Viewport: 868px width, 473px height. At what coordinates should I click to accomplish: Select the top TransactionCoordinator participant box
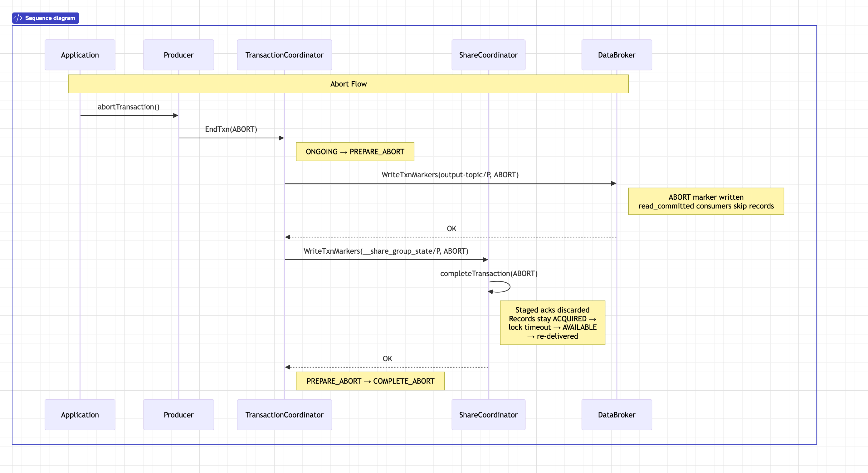[284, 55]
